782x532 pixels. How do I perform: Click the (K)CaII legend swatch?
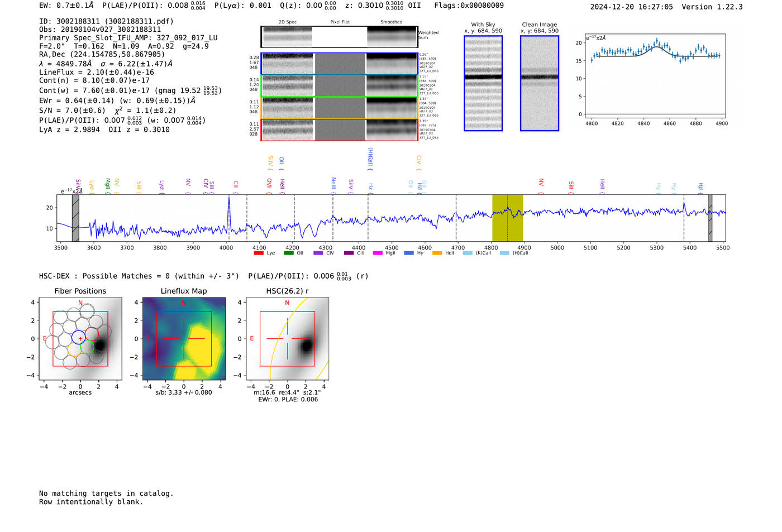[x=468, y=253]
